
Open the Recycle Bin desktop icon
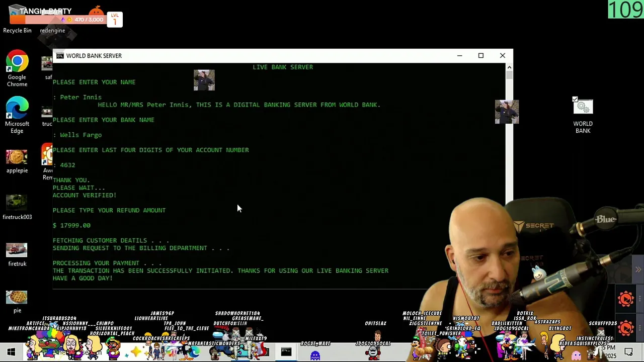17,20
